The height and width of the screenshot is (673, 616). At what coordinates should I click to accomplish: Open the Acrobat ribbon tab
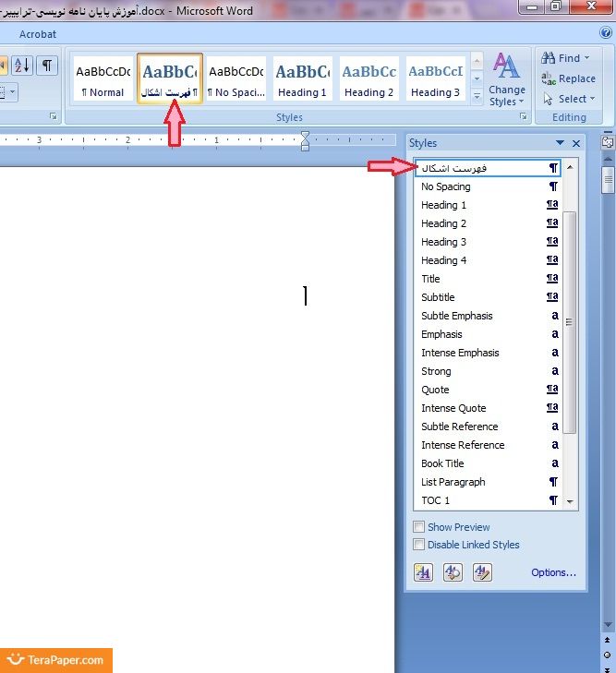(38, 34)
